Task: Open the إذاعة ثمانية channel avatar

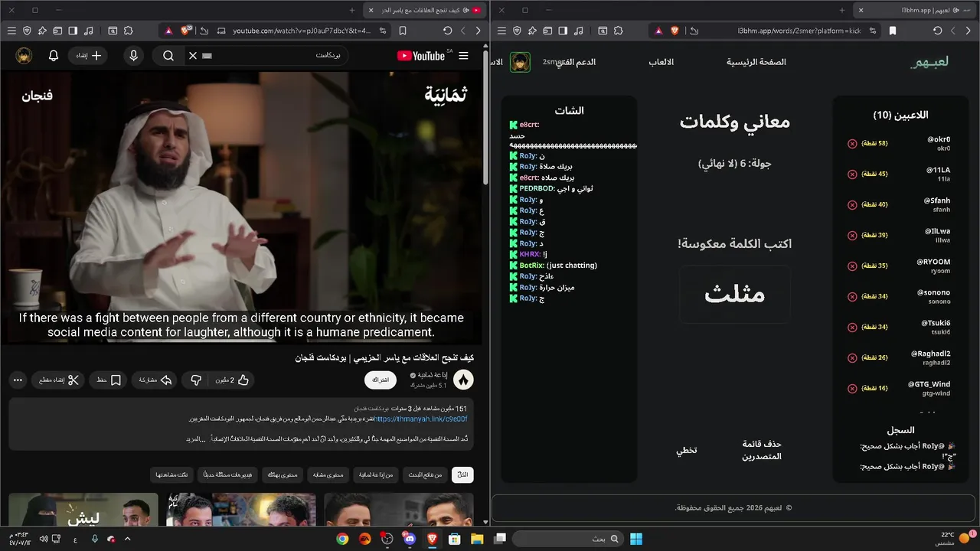Action: pos(463,380)
